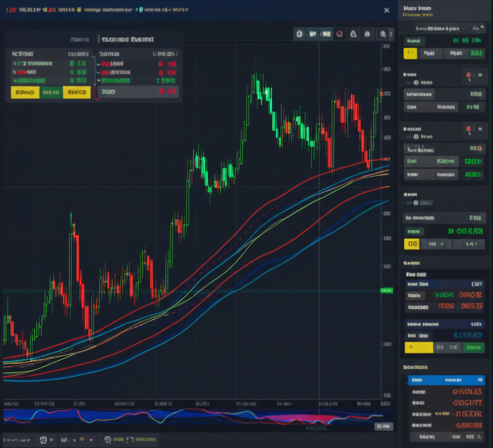Toggle the green middle button in the top-left panel
The height and width of the screenshot is (448, 493).
50,92
